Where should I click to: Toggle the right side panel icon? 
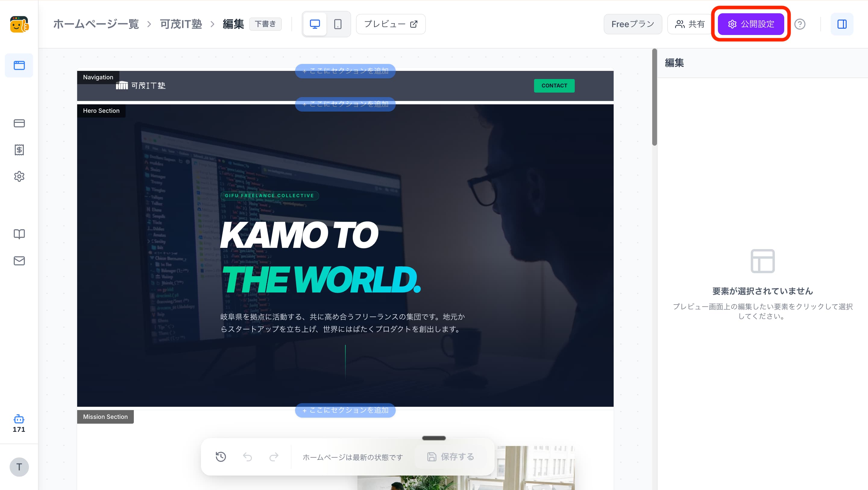click(842, 24)
